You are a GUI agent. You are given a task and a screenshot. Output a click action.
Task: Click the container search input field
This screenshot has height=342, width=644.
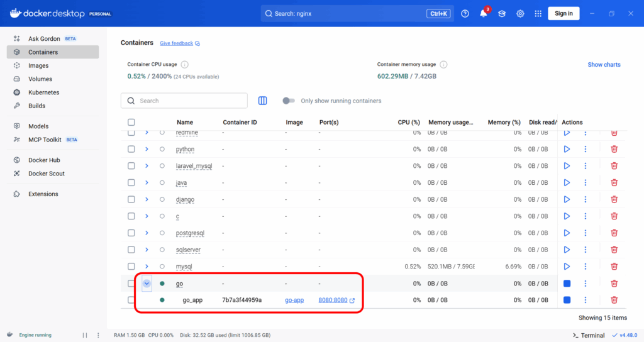(189, 101)
